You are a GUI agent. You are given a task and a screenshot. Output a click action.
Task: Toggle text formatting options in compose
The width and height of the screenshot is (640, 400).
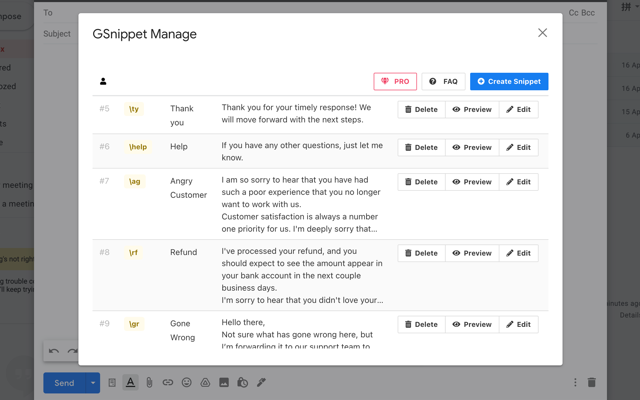[x=130, y=382]
